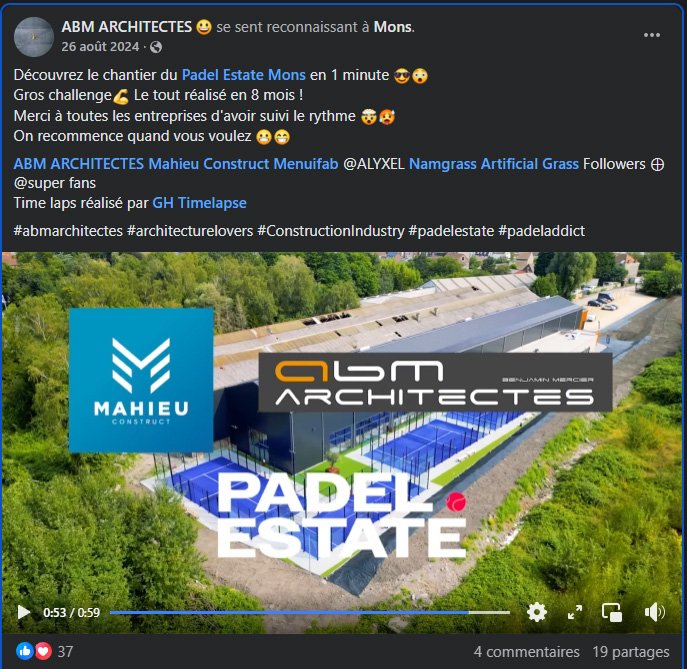
Task: Expand video to fullscreen
Action: (x=574, y=612)
